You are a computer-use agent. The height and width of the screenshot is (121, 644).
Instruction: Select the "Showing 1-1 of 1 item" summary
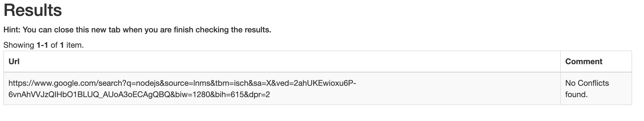click(x=43, y=45)
